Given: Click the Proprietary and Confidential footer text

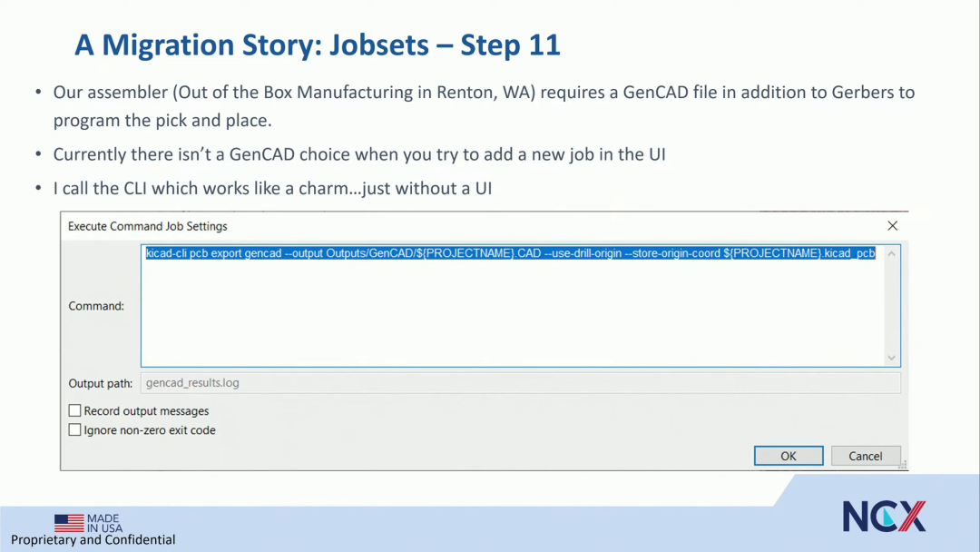Looking at the screenshot, I should coord(93,539).
